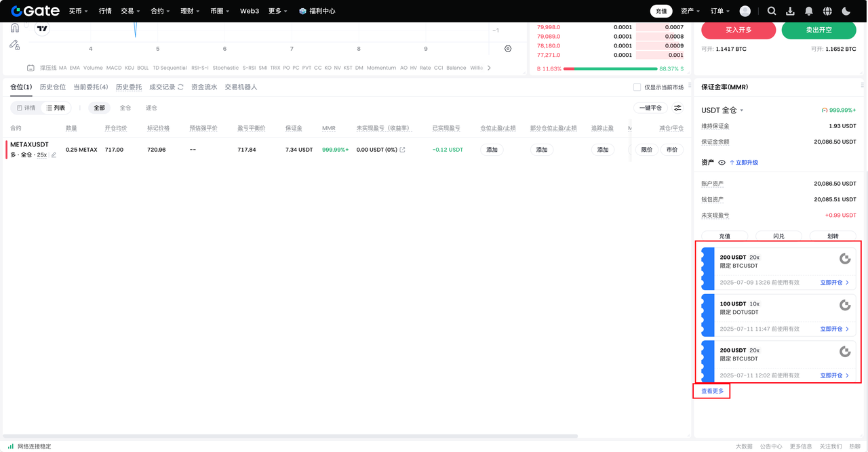Click the edit pencil next to 25x leverage
The width and height of the screenshot is (868, 452).
54,155
